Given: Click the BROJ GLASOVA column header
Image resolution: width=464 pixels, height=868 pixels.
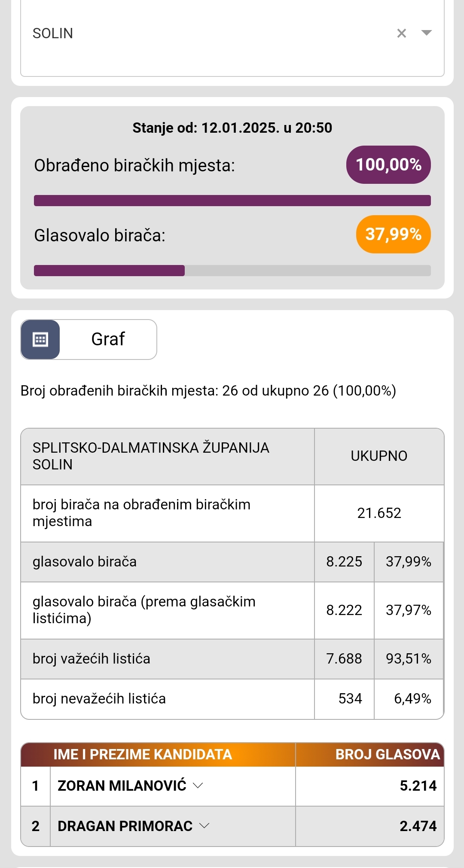Looking at the screenshot, I should (388, 755).
